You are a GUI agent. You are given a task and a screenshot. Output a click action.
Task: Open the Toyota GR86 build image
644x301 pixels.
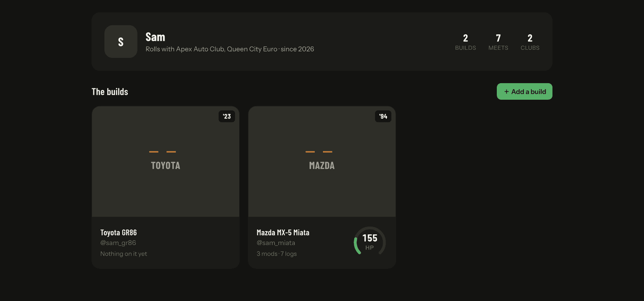coord(166,162)
